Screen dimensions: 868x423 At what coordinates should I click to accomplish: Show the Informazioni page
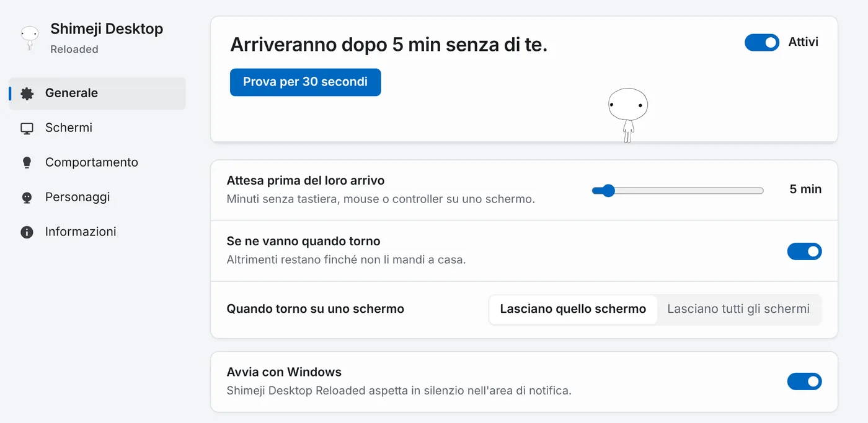[97, 232]
